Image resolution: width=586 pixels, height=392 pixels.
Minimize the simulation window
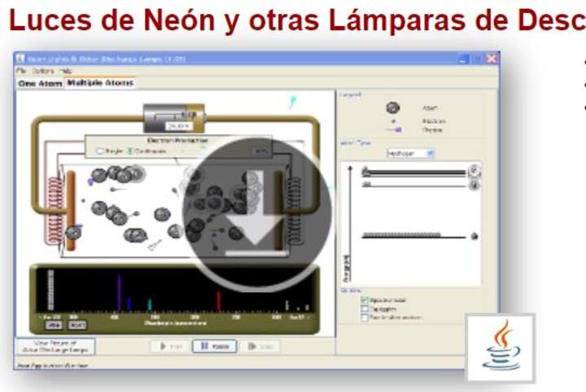tap(463, 59)
